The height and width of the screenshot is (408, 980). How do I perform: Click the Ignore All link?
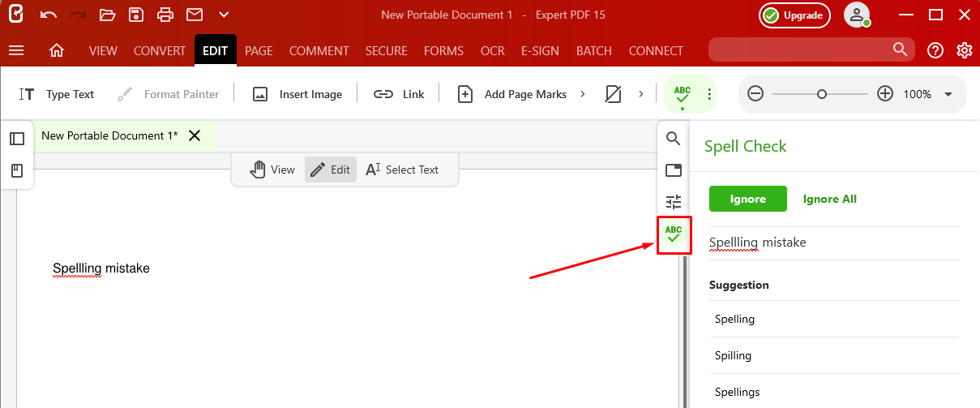(829, 199)
